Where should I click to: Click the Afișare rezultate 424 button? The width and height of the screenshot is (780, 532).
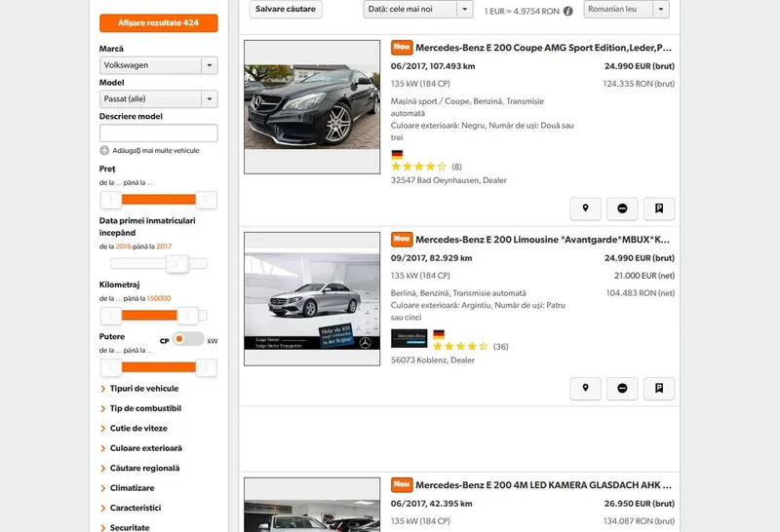tap(158, 22)
